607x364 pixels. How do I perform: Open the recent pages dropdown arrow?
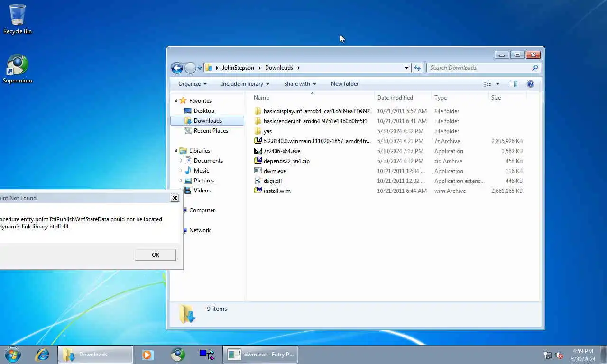pos(200,68)
